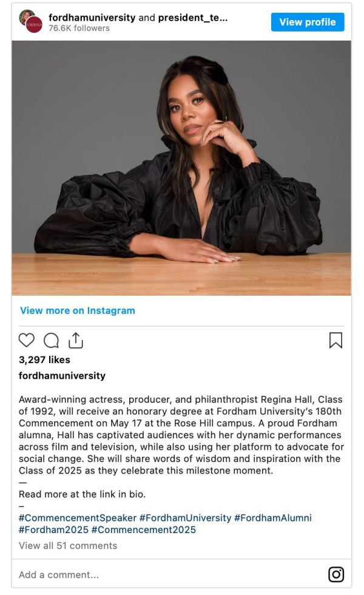Open the #FordhamAlumni hashtag
Screen dimensions: 364x595
click(x=272, y=517)
